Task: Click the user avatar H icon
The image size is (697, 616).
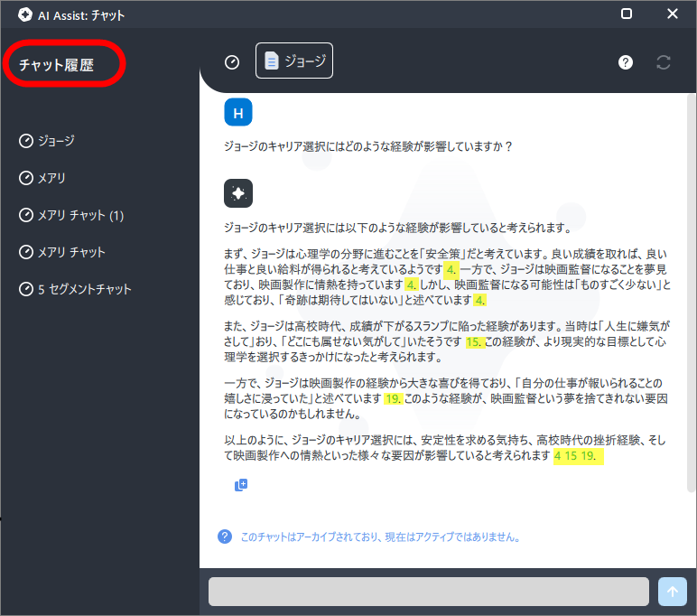Action: coord(238,113)
